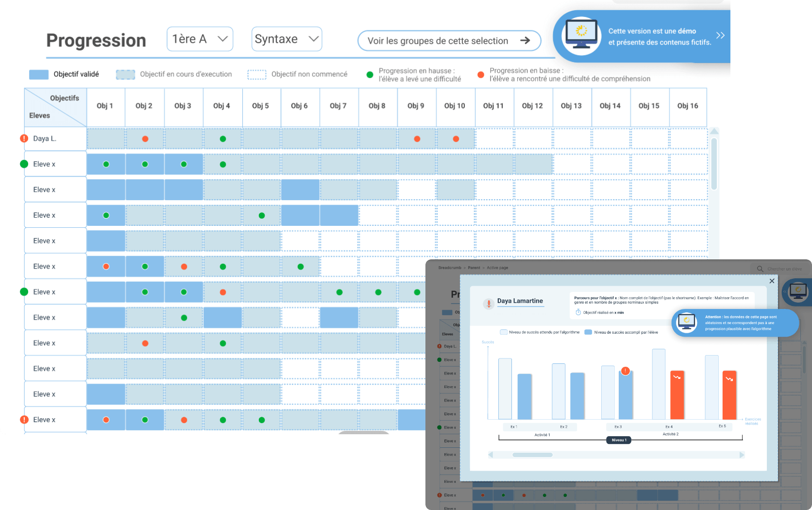This screenshot has width=812, height=510.
Task: Open the 1ère A class dropdown
Action: pos(200,39)
